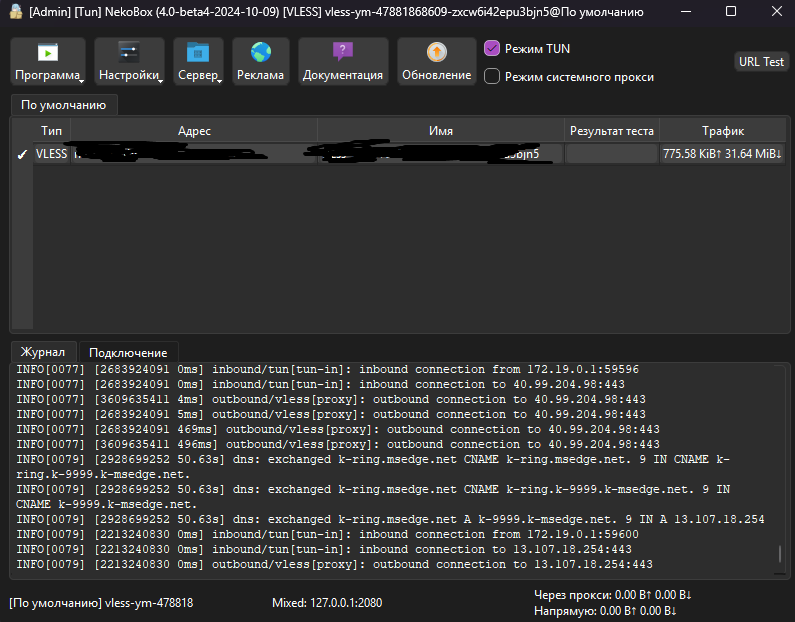
Task: Click log line with 469ms outbound connection
Action: point(338,429)
